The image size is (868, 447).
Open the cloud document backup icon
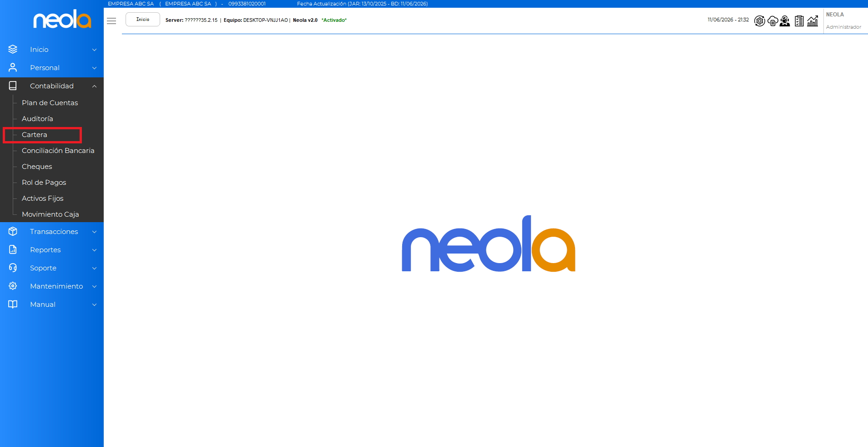pyautogui.click(x=772, y=21)
